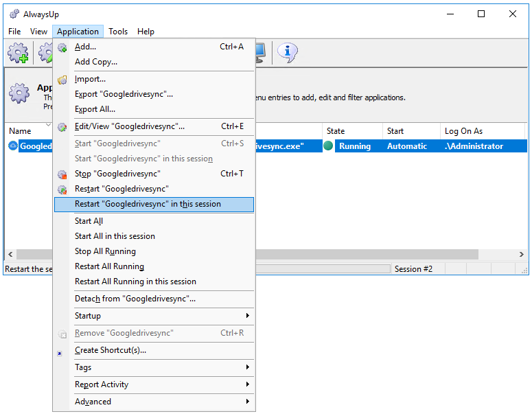Click the large gear icon in header panel
Image resolution: width=532 pixels, height=414 pixels.
[x=19, y=93]
